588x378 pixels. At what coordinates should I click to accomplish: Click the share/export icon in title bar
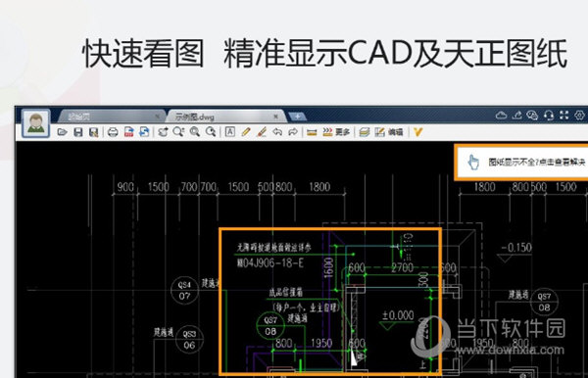pos(517,115)
